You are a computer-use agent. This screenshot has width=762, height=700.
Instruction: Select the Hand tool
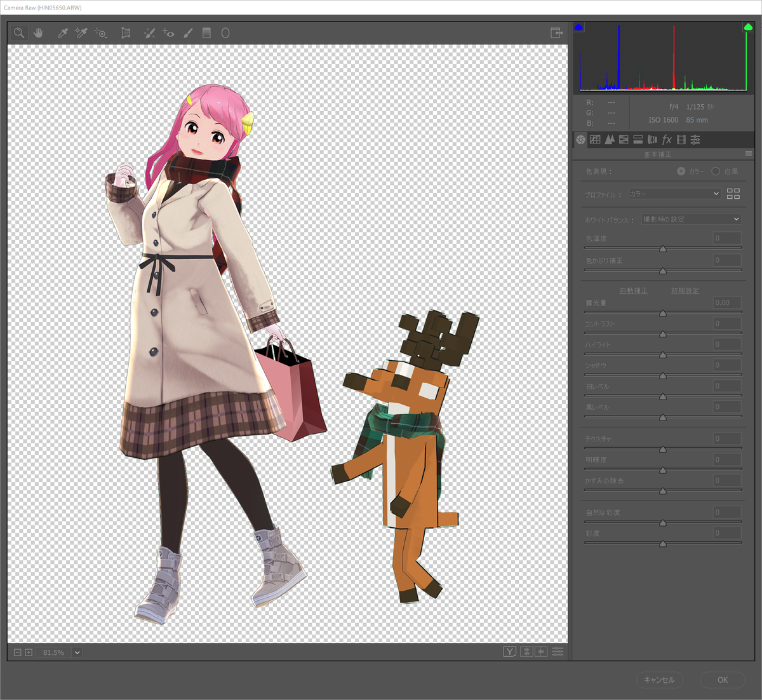(38, 33)
